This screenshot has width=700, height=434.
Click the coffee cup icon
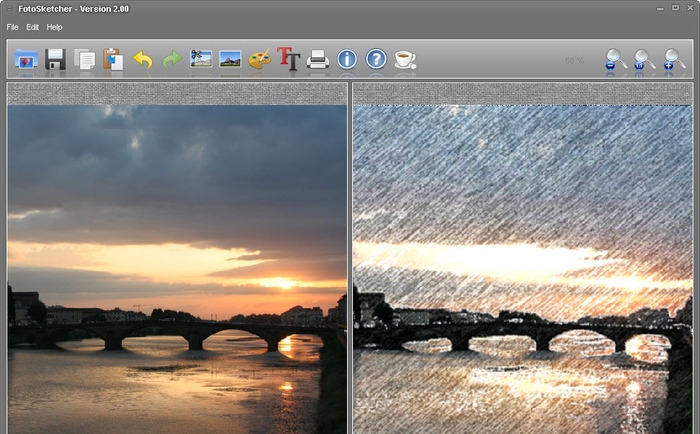405,59
